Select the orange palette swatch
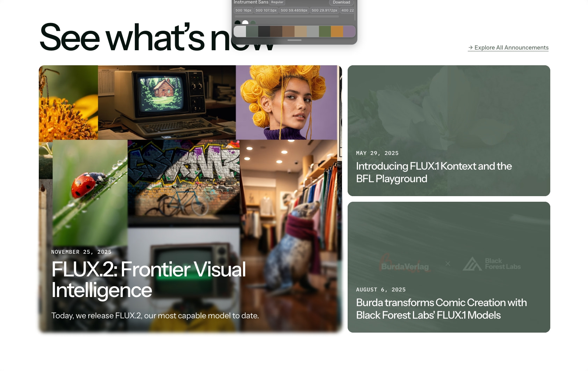The height and width of the screenshot is (371, 588). [x=337, y=31]
